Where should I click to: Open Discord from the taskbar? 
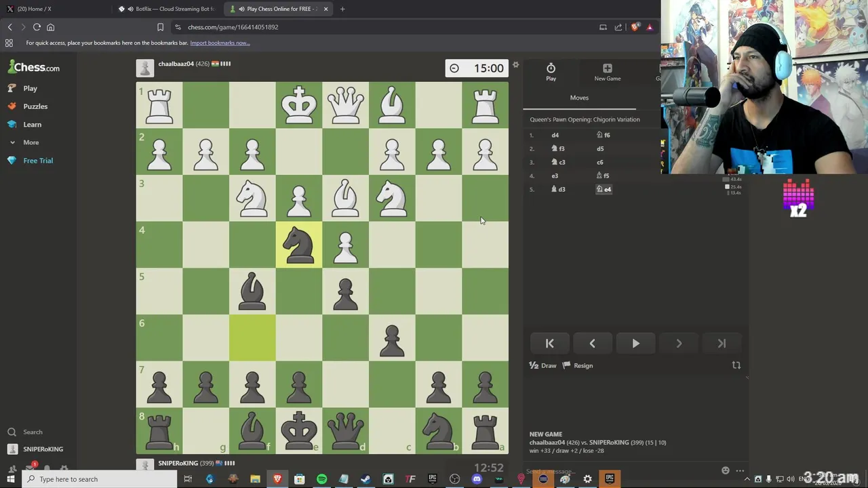click(477, 479)
